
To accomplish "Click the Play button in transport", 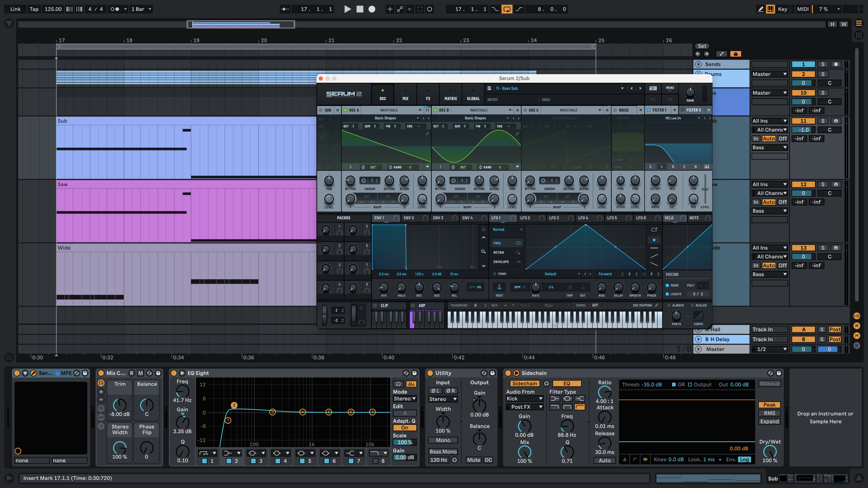I will [x=347, y=9].
